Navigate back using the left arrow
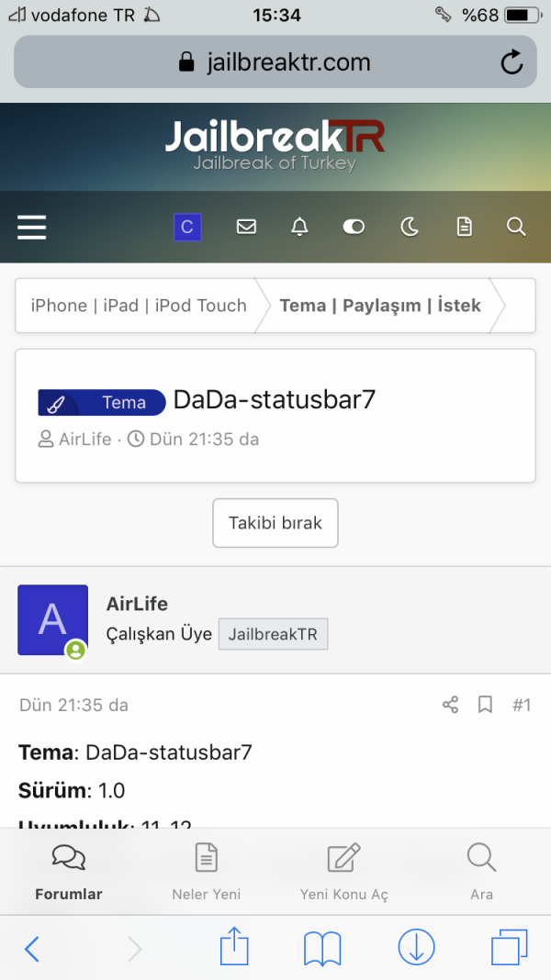 click(x=32, y=949)
